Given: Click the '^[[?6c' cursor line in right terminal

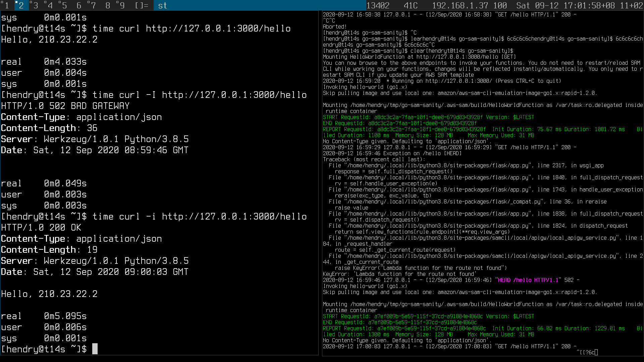Looking at the screenshot, I should [587, 353].
